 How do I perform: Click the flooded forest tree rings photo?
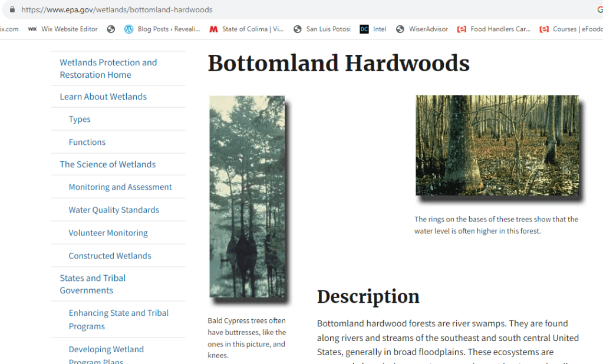tap(497, 145)
